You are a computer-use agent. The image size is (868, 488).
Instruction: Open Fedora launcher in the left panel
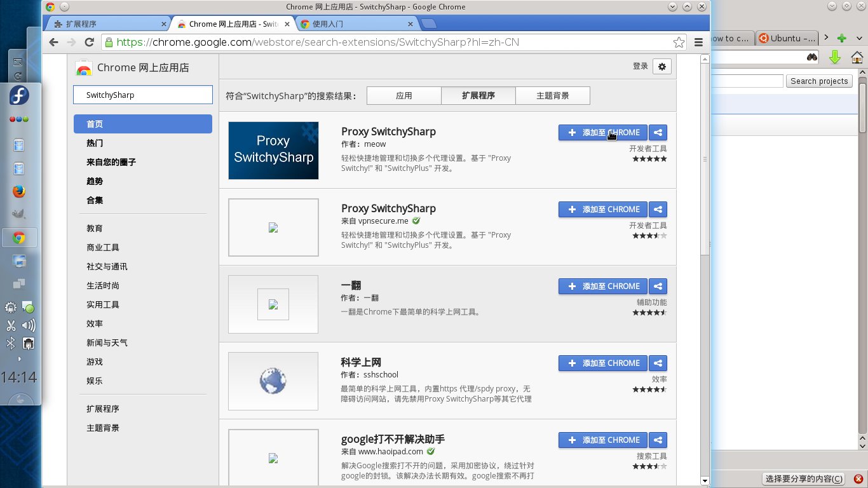(19, 96)
